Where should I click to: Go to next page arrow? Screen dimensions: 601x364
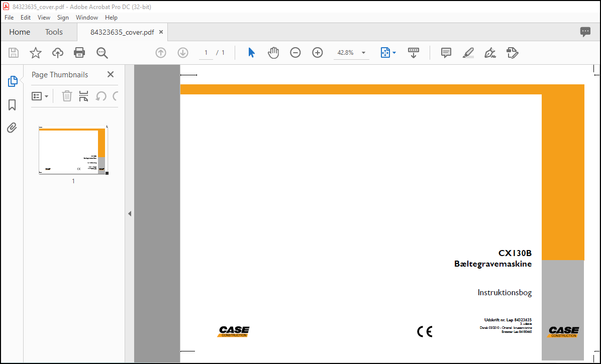(183, 53)
